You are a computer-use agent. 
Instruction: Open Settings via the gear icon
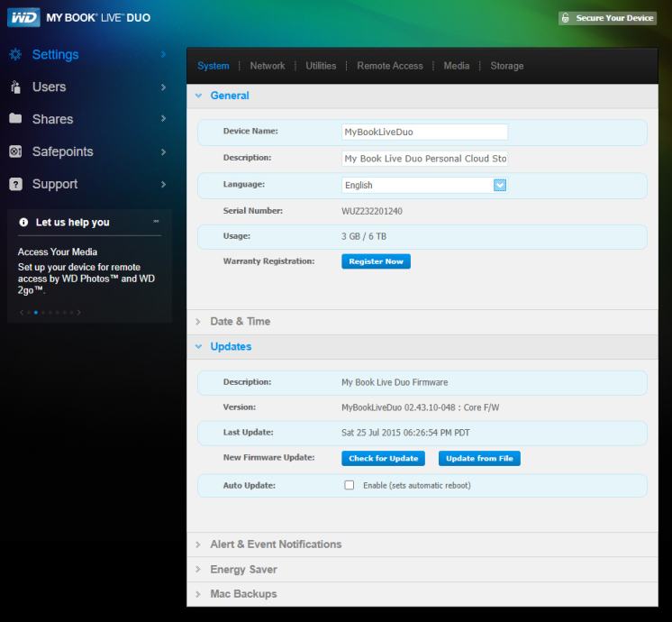[x=15, y=55]
